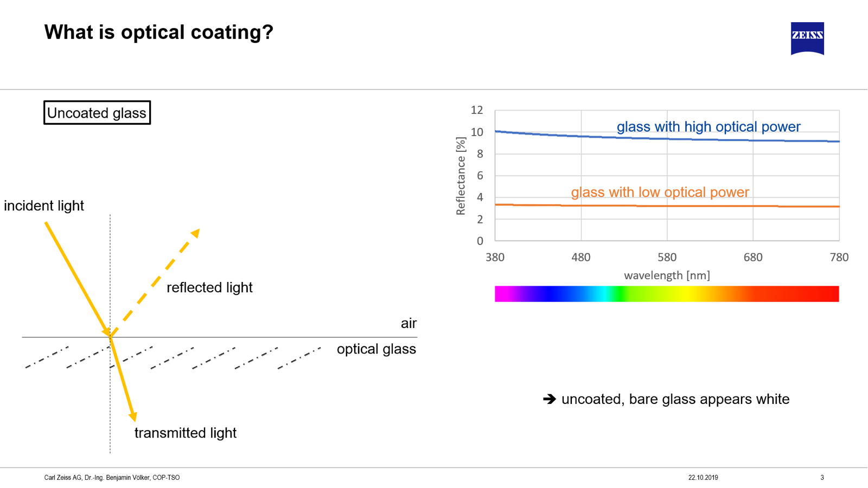This screenshot has height=488, width=868.
Task: Select the 'Uncoated glass' boxed label
Action: pyautogui.click(x=97, y=113)
